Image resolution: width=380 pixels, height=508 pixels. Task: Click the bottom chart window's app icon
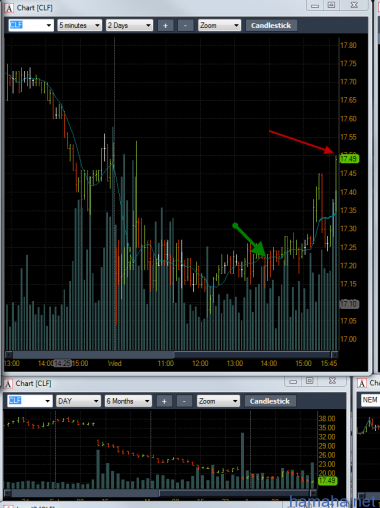(x=8, y=384)
